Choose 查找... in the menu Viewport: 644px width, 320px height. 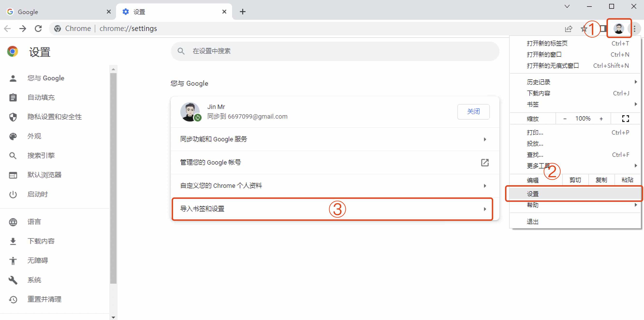(x=575, y=155)
